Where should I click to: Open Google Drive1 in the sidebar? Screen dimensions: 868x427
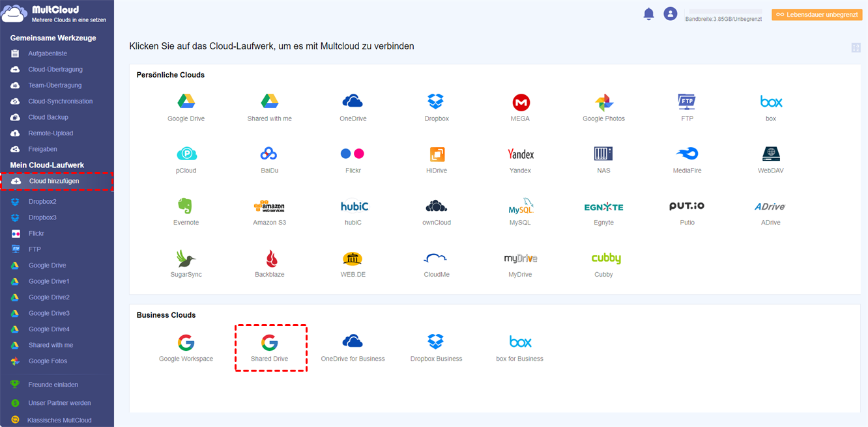tap(49, 281)
